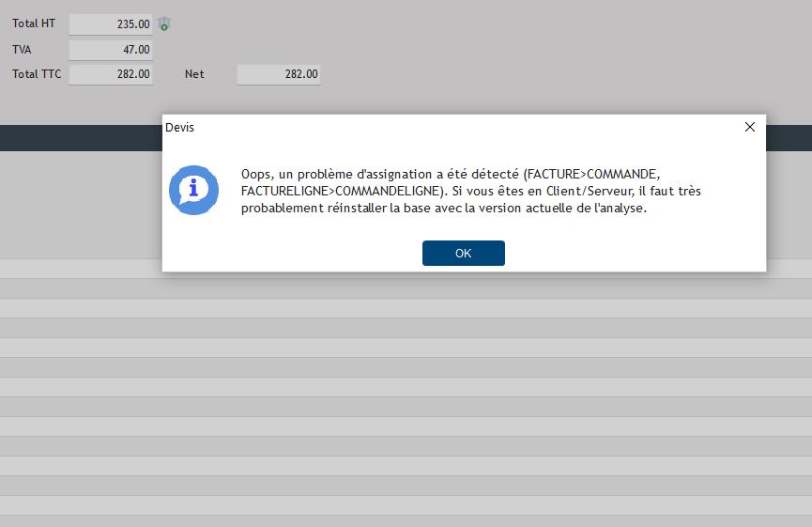The height and width of the screenshot is (527, 812).
Task: Click the OK button in the Devis dialog
Action: pos(463,254)
